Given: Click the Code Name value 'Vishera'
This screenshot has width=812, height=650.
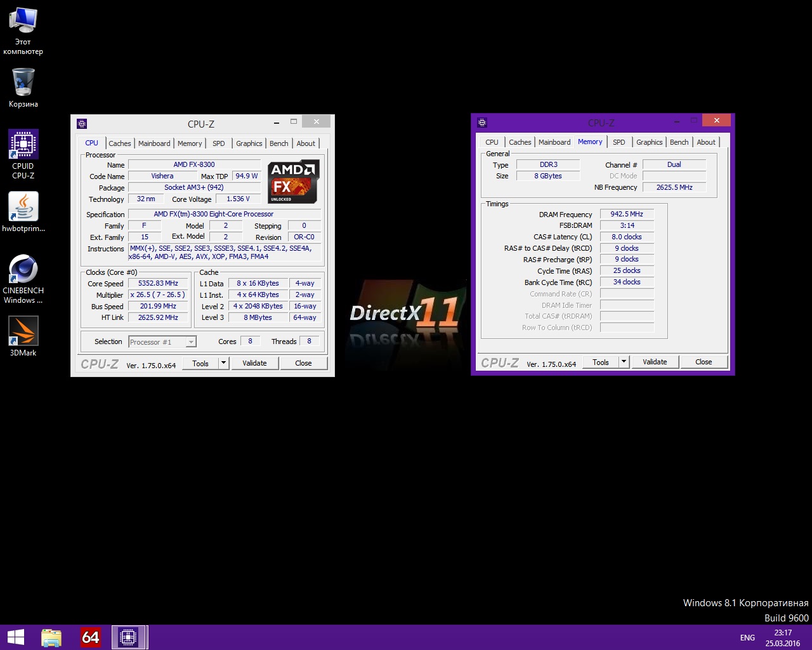Looking at the screenshot, I should coord(162,176).
